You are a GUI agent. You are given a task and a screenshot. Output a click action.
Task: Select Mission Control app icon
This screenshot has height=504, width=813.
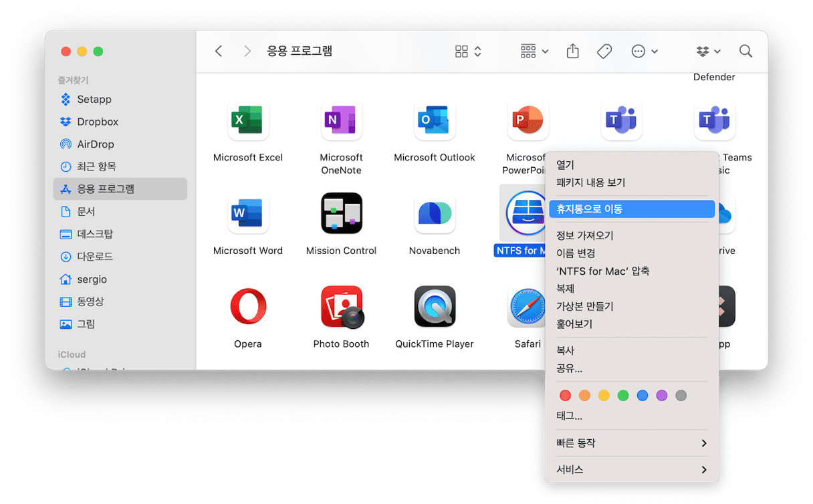pos(341,214)
